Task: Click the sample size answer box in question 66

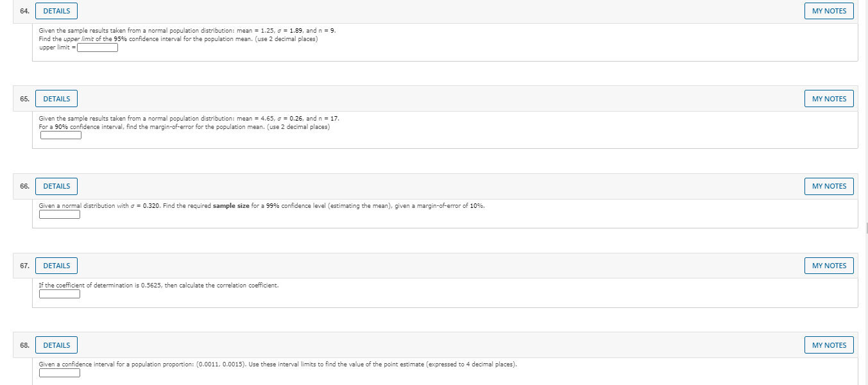Action: (59, 214)
